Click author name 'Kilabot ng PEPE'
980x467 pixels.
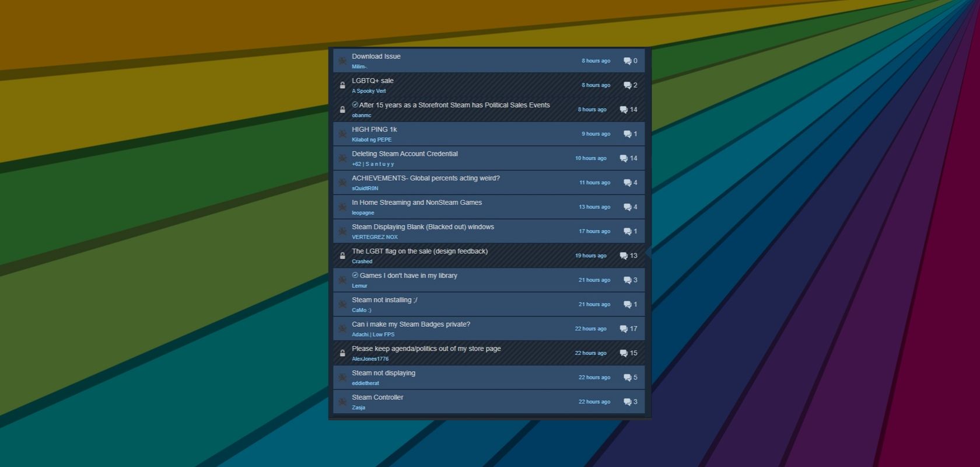pos(372,140)
